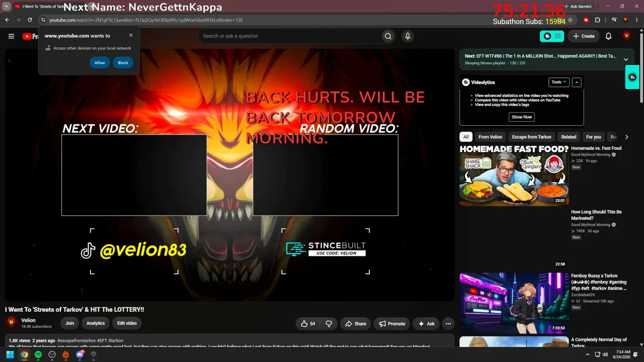
Task: Reload the current page
Action: pos(30,20)
